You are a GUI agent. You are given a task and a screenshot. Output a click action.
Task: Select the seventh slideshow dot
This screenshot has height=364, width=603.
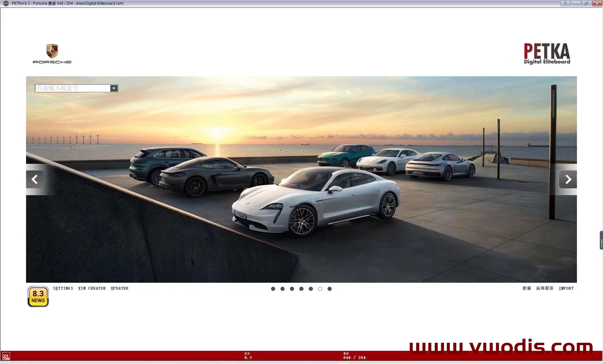330,289
